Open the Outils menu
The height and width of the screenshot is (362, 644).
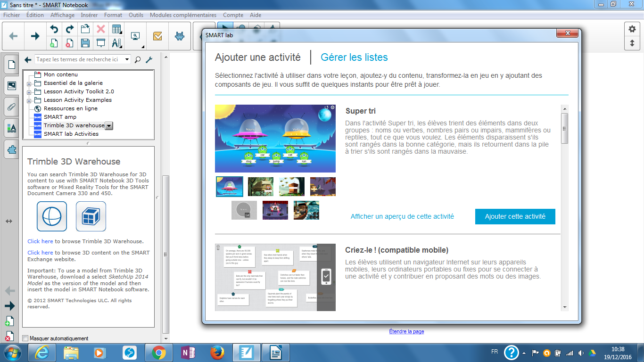point(136,15)
